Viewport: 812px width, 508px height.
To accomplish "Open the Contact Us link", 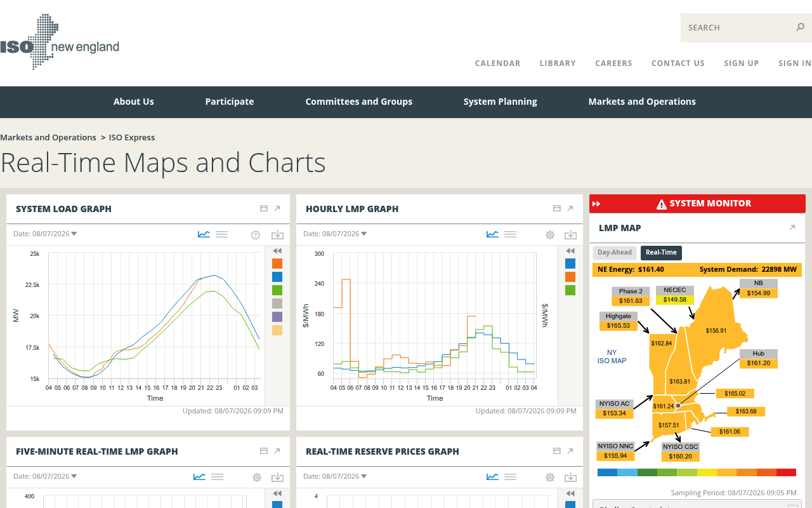I will [678, 63].
